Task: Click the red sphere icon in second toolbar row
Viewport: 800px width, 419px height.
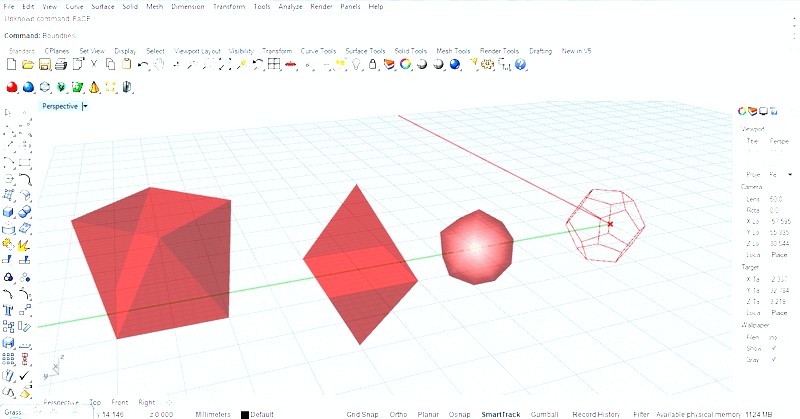Action: pyautogui.click(x=11, y=87)
